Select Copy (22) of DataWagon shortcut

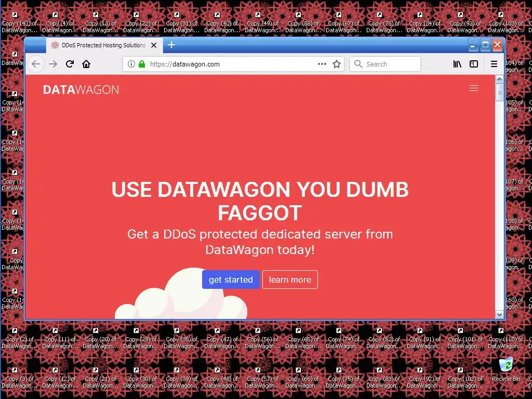tap(141, 23)
